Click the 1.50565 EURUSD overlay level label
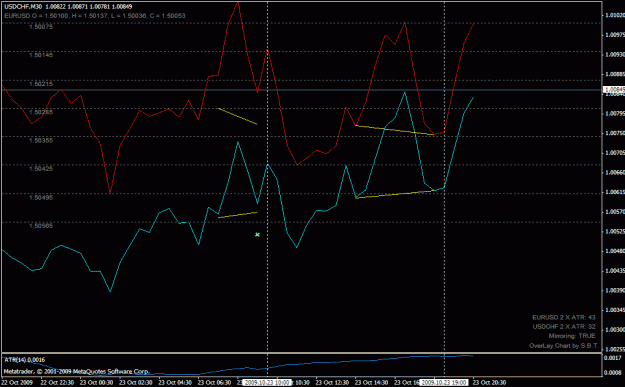The image size is (625, 387). (41, 226)
